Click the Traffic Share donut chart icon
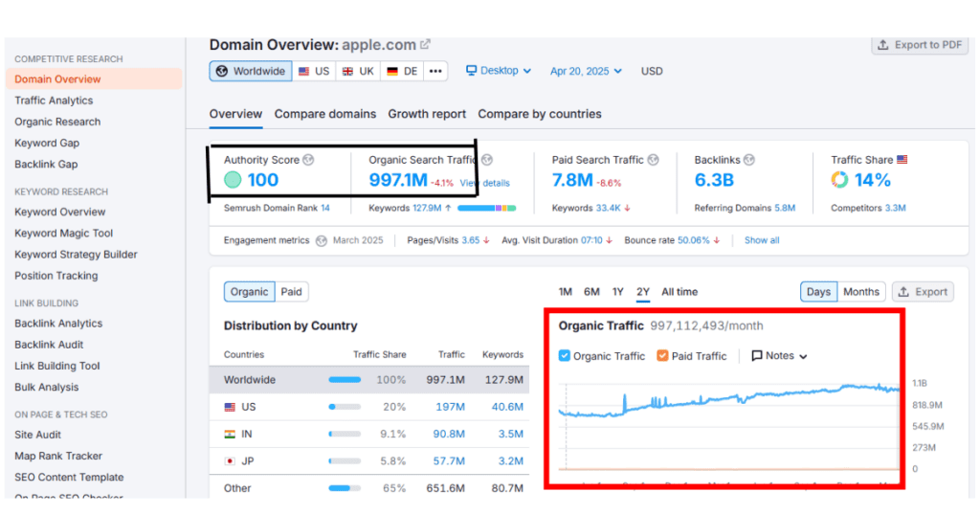The image size is (980, 515). coord(839,180)
